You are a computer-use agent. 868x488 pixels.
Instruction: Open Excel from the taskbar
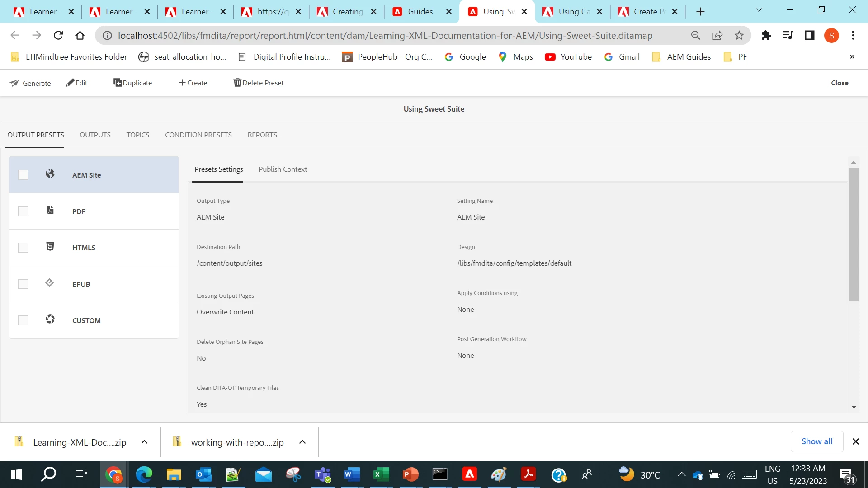point(381,474)
